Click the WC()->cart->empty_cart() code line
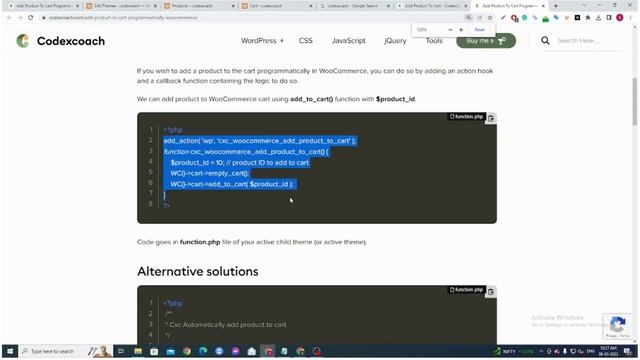The height and width of the screenshot is (360, 640). coord(209,173)
